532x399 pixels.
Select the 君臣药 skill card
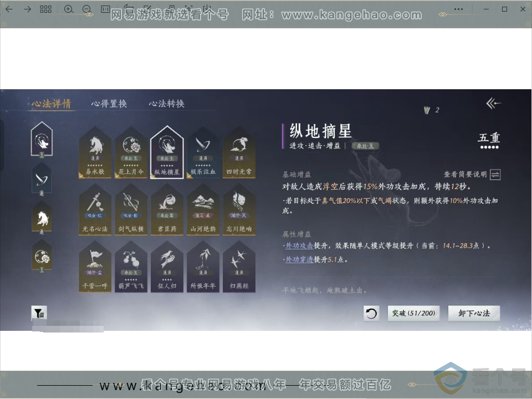click(x=167, y=209)
